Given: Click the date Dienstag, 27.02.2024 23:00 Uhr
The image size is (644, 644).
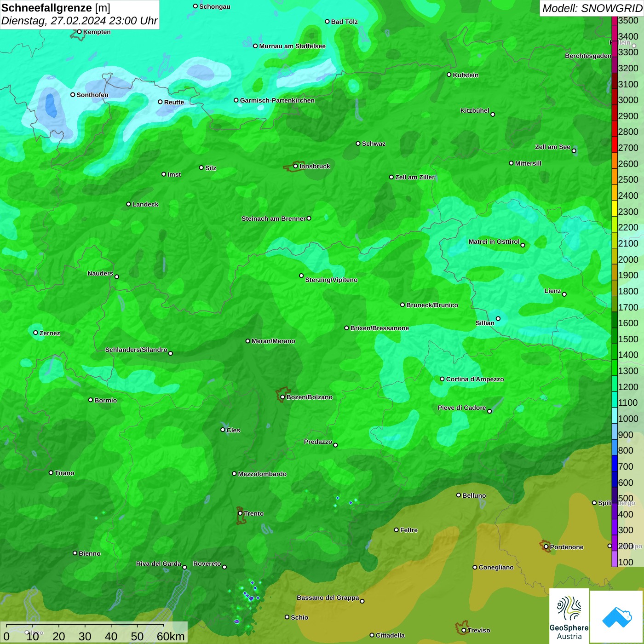Looking at the screenshot, I should (79, 21).
